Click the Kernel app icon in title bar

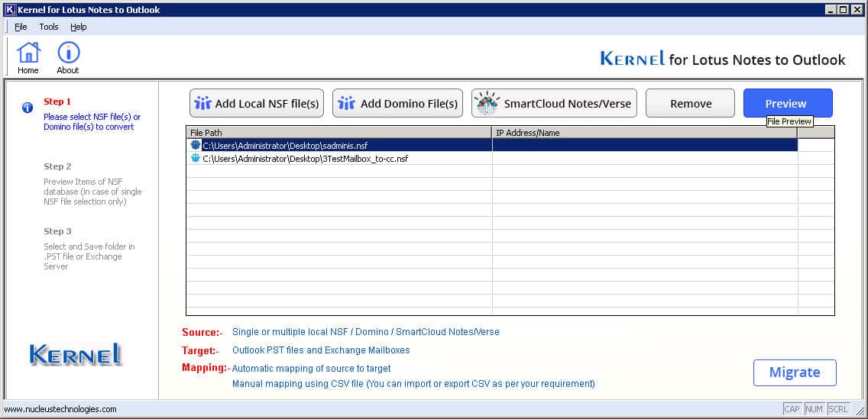click(x=9, y=9)
